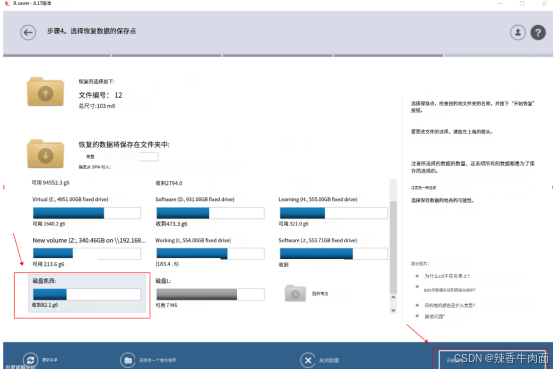This screenshot has width=553, height=370.
Task: Click the step 4 title in the header
Action: click(x=91, y=31)
